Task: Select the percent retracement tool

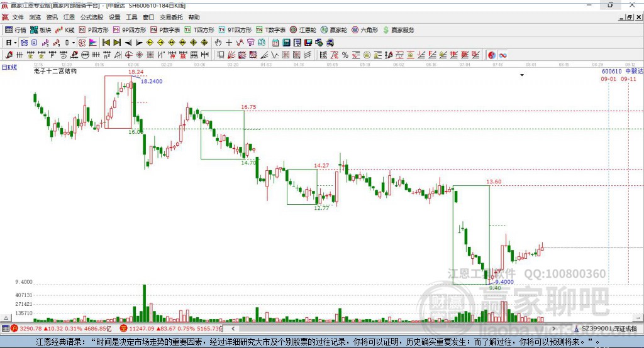Action: (345, 55)
